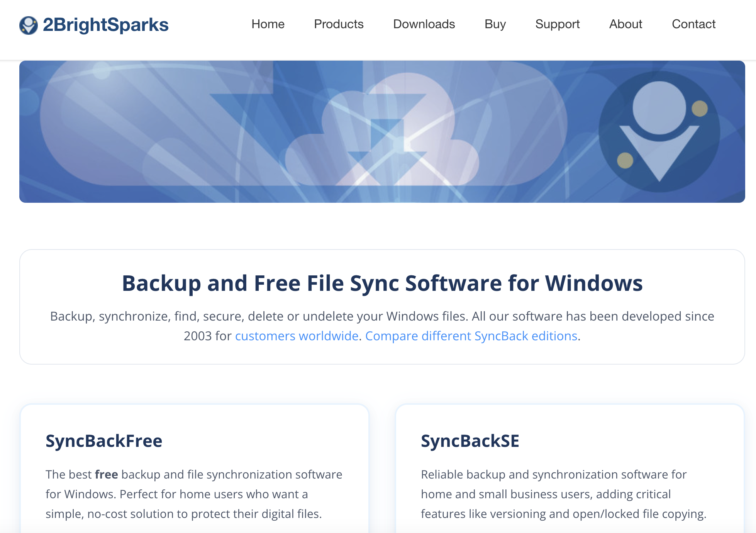Go to the Downloads page

(x=424, y=24)
